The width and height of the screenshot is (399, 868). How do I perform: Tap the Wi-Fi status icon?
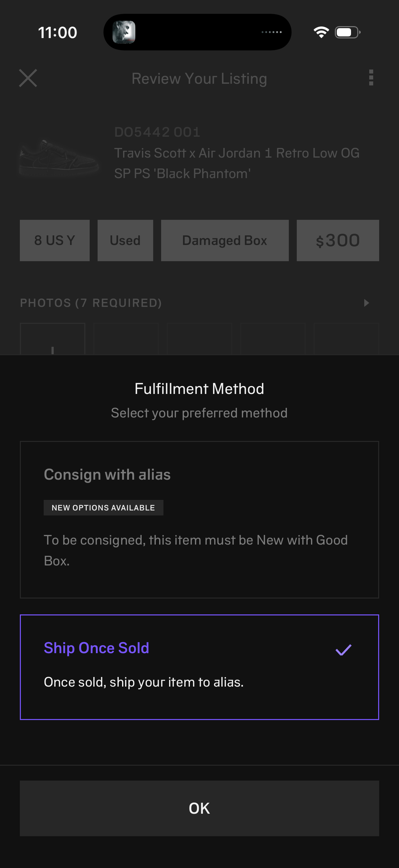[321, 32]
